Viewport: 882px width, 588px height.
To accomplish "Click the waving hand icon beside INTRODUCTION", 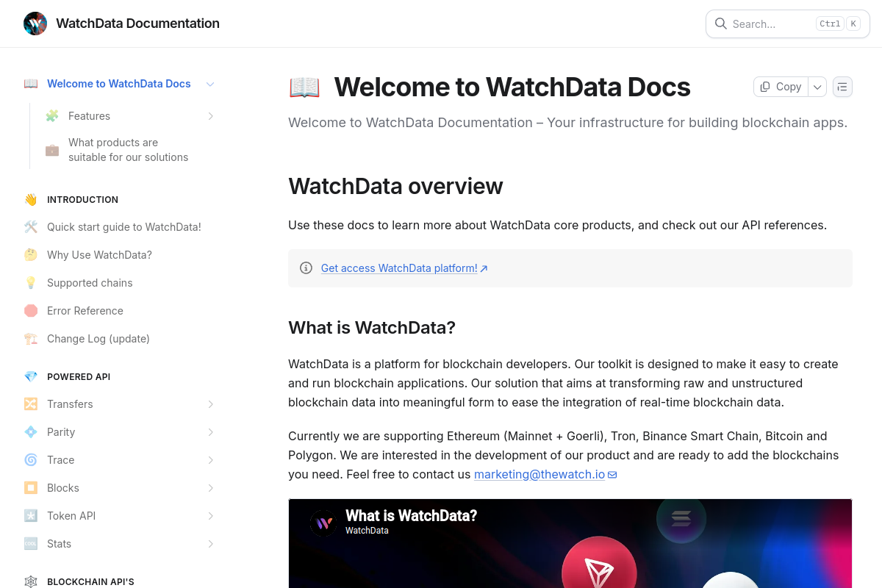I will click(x=31, y=200).
